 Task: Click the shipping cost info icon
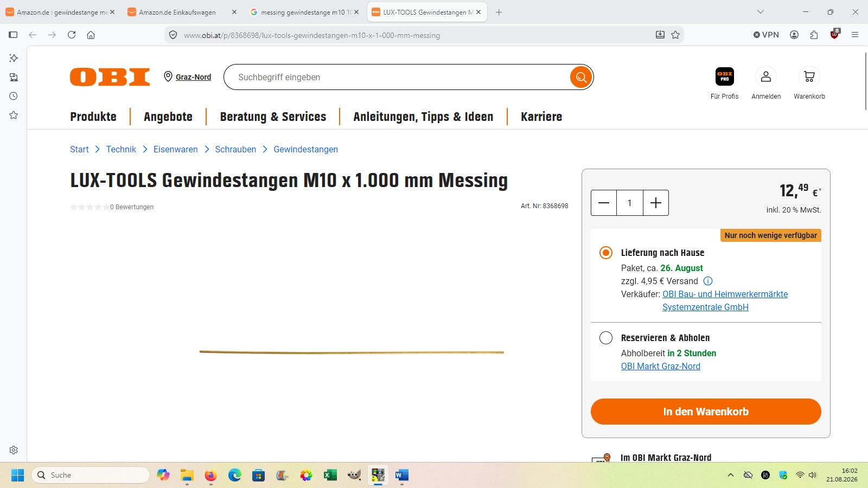pos(708,281)
